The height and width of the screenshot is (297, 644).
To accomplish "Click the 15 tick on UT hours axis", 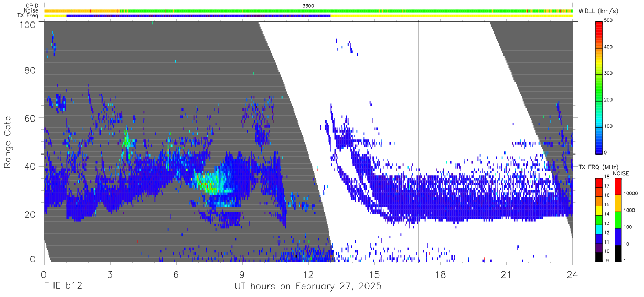I will (374, 274).
